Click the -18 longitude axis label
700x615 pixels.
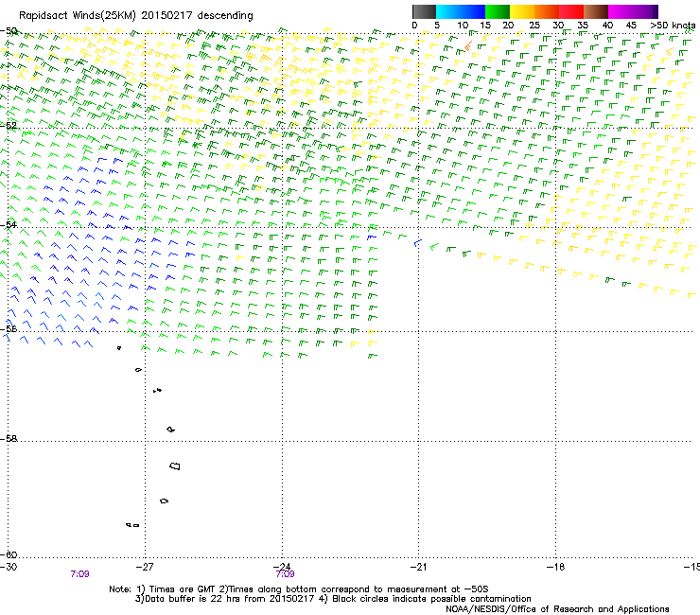(x=556, y=567)
